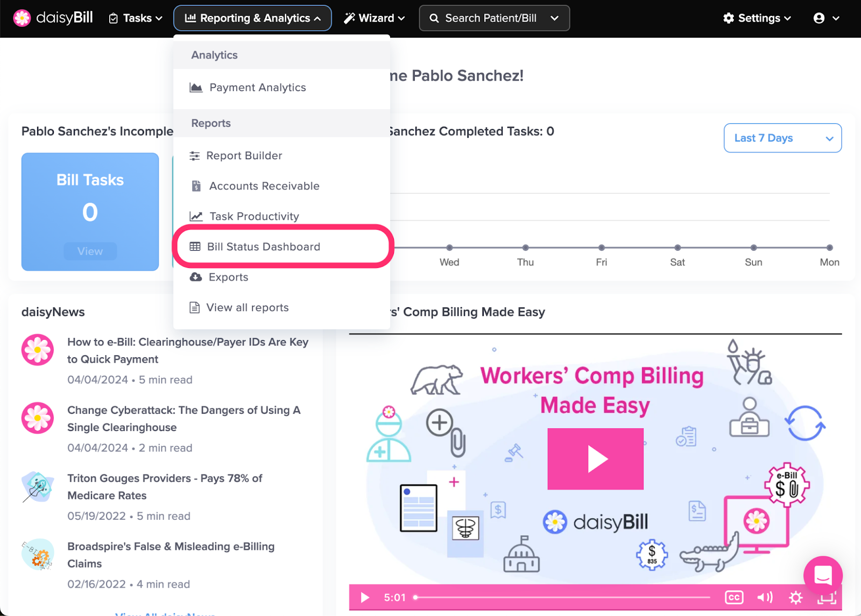Click the daisyBill flower logo
The height and width of the screenshot is (616, 861).
(x=22, y=18)
